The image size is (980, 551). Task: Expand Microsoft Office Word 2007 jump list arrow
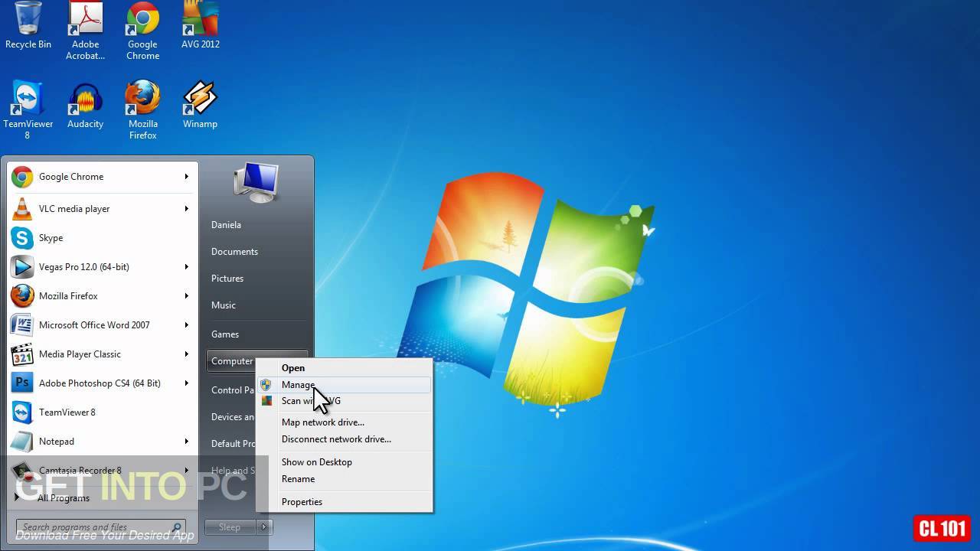click(186, 325)
